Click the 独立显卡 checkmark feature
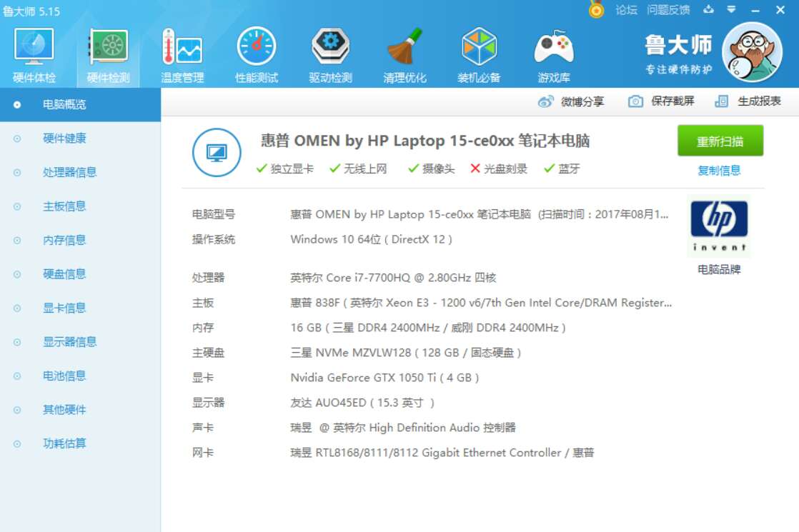Image resolution: width=799 pixels, height=532 pixels. click(x=285, y=169)
